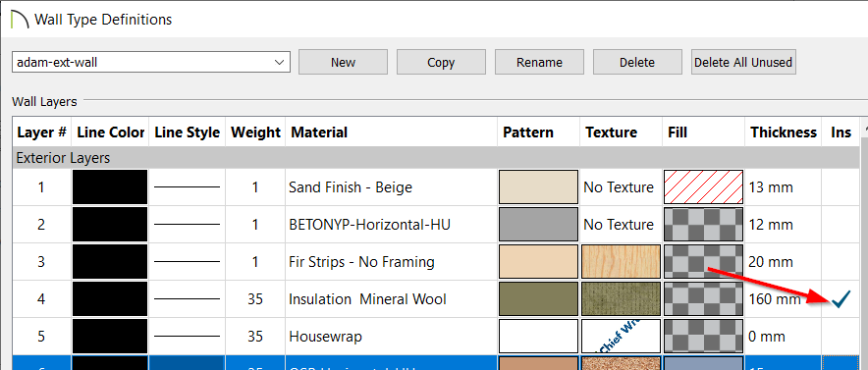Open checkered fill for Housewrap layer
Viewport: 868px width, 370px height.
coord(704,336)
